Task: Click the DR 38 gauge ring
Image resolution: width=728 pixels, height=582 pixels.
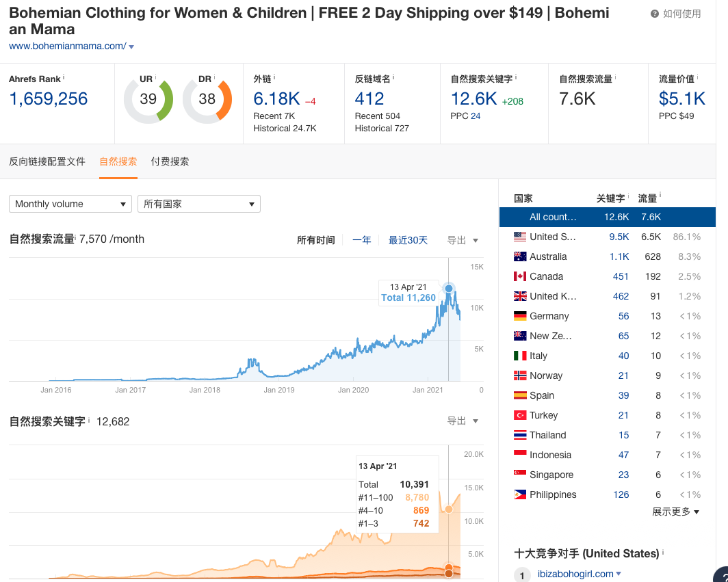Action: pyautogui.click(x=207, y=99)
